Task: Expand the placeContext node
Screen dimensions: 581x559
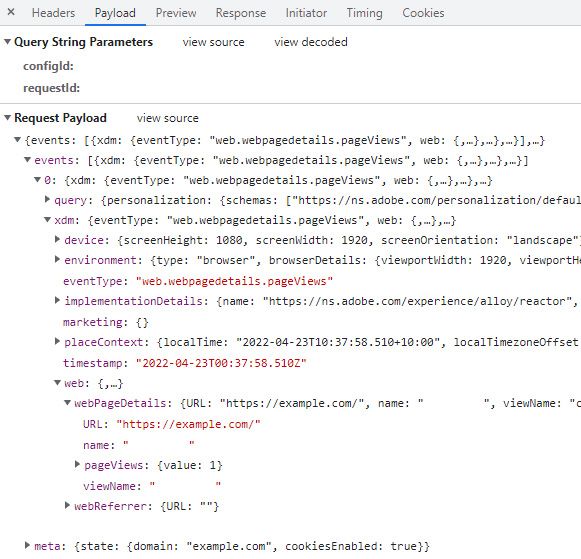Action: click(57, 341)
